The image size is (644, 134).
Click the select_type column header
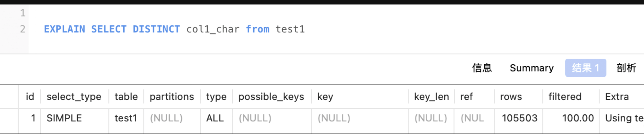coord(74,97)
